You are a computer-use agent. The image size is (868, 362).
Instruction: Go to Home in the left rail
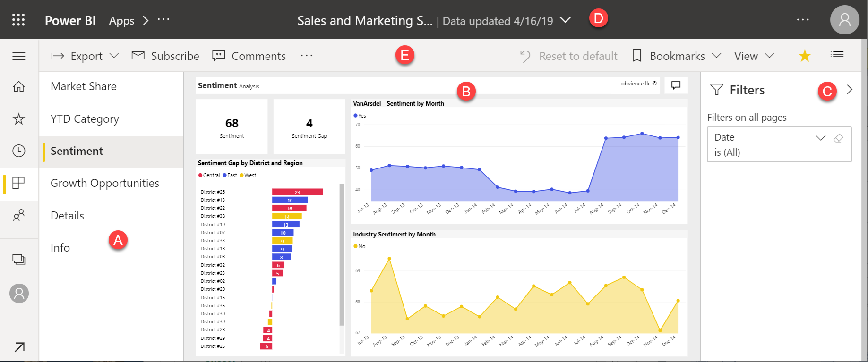[19, 86]
